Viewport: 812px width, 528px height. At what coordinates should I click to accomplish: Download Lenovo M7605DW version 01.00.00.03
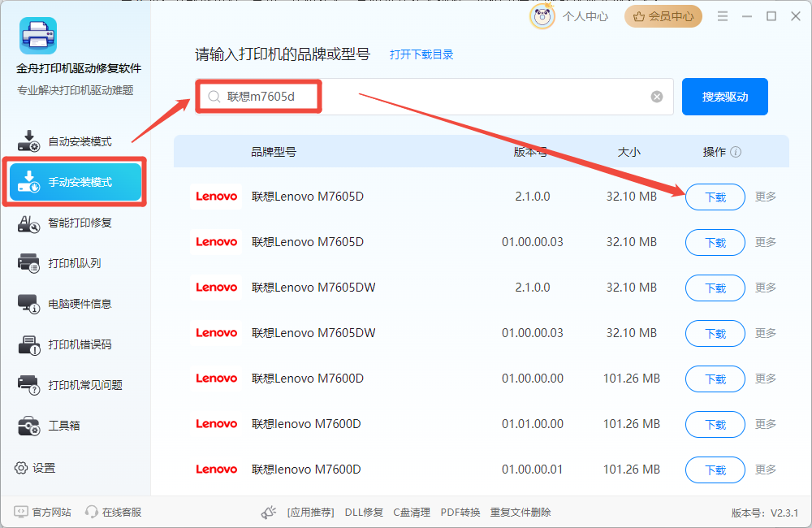pos(715,333)
